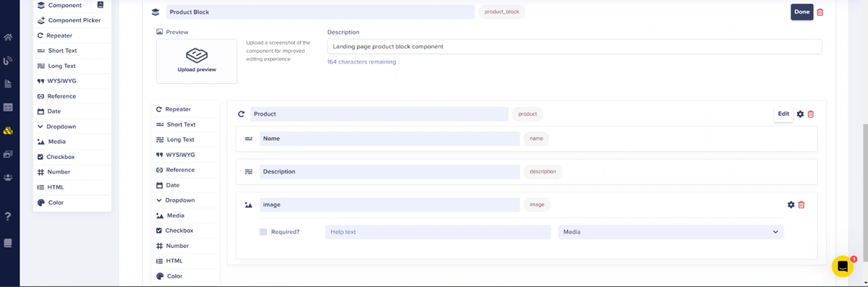Delete the Product repeater with its trash icon
This screenshot has height=287, width=868.
pyautogui.click(x=811, y=114)
